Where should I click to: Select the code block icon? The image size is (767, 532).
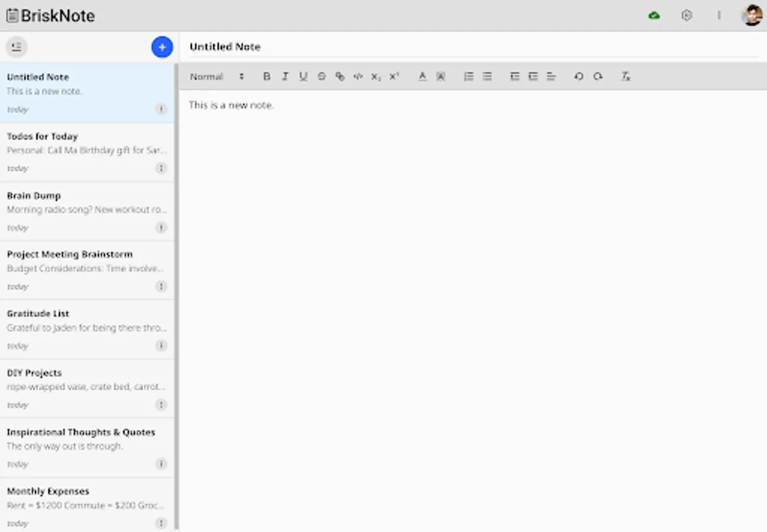coord(357,76)
